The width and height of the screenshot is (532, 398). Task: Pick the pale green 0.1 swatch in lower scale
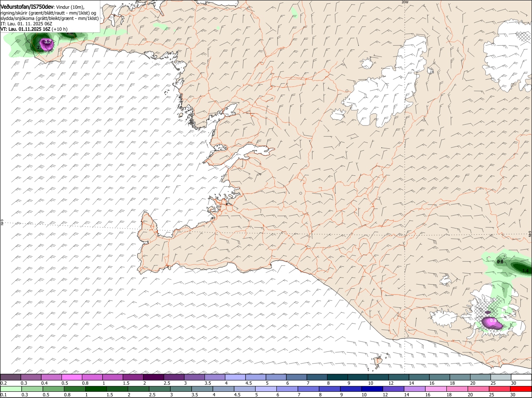point(11,389)
